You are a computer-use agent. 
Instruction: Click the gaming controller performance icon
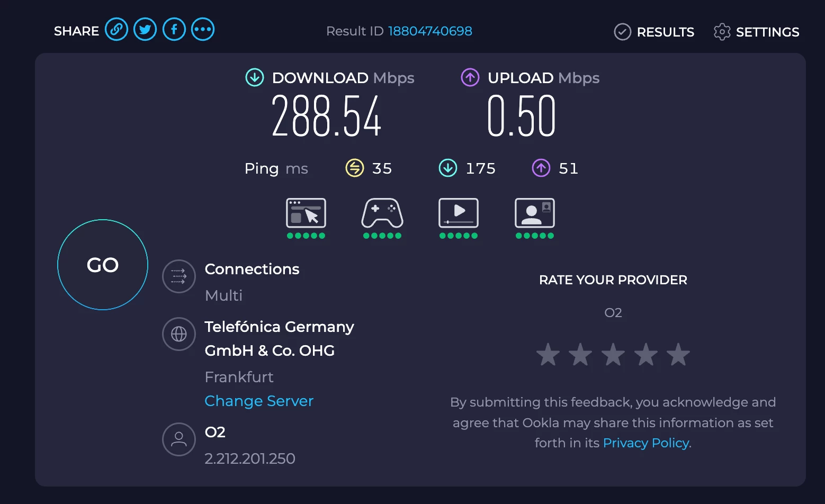pos(382,213)
